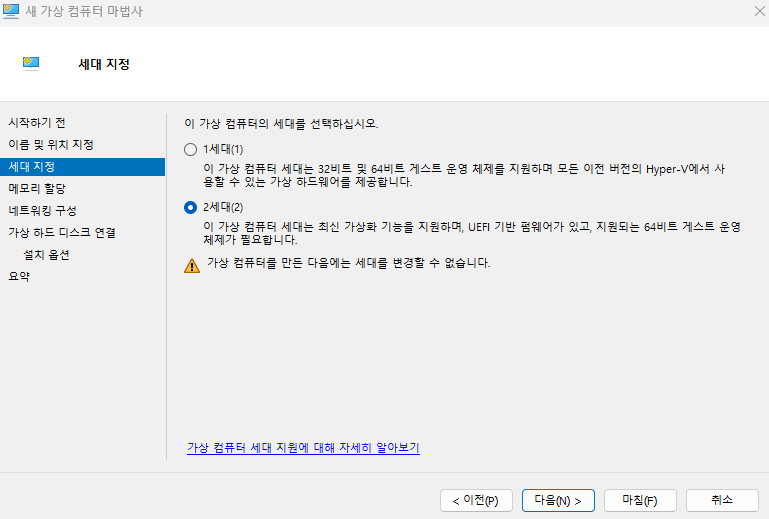Go to 가상 하드 디스크 연결 step
This screenshot has width=769, height=519.
pos(62,233)
